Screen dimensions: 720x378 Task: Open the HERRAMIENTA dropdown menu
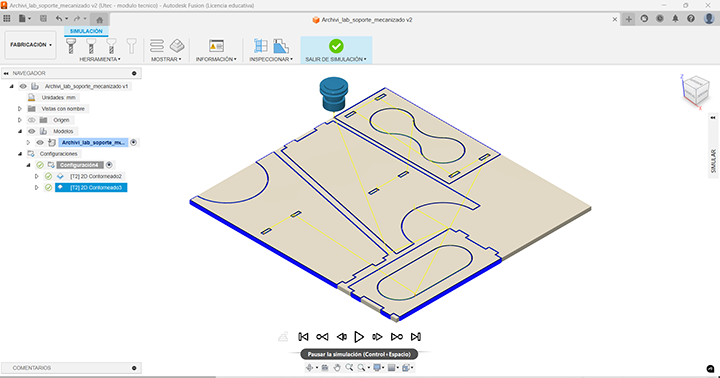click(x=100, y=59)
